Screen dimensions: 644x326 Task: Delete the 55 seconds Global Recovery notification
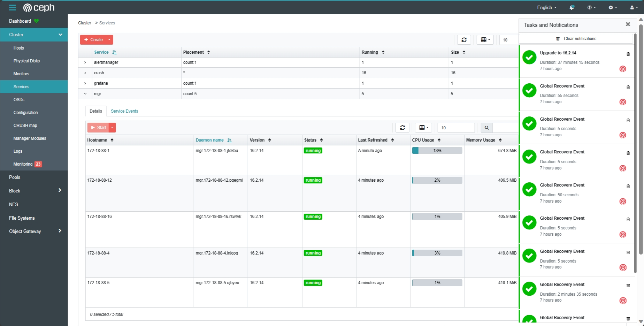628,87
